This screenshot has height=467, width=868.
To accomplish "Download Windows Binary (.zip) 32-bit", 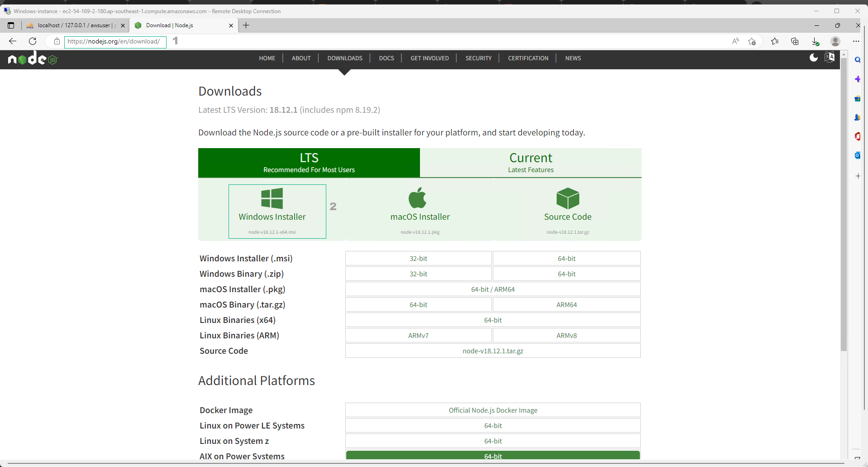I will [x=419, y=274].
